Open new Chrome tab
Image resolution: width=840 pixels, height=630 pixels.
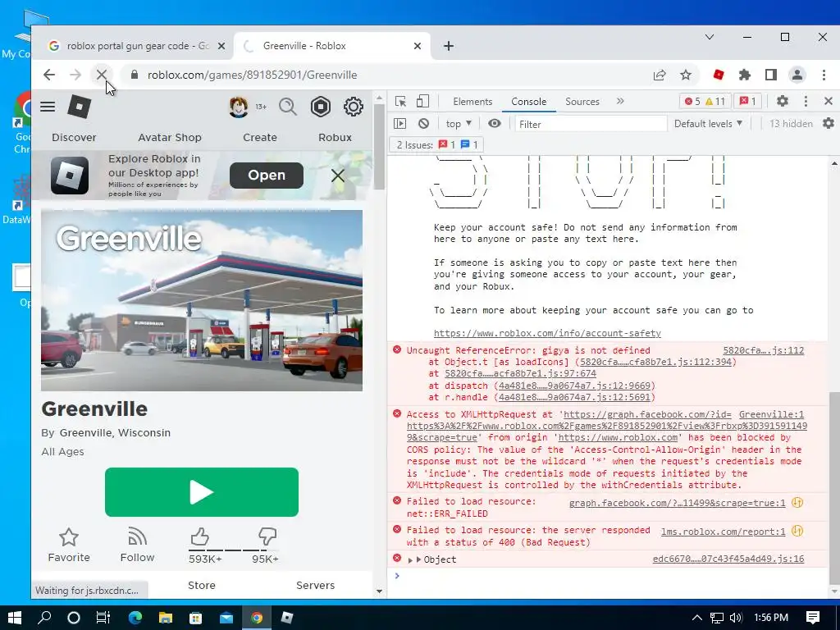pyautogui.click(x=449, y=46)
